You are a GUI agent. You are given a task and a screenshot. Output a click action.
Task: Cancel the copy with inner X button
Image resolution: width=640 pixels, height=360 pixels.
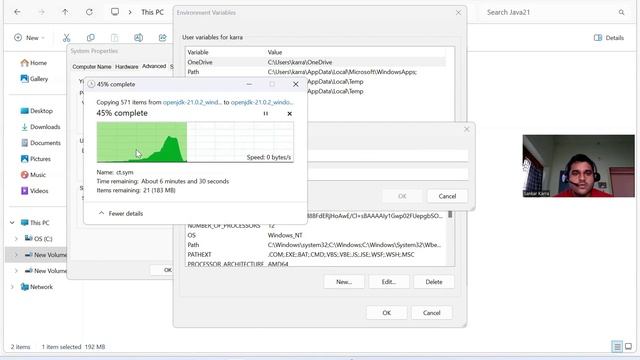(x=289, y=113)
